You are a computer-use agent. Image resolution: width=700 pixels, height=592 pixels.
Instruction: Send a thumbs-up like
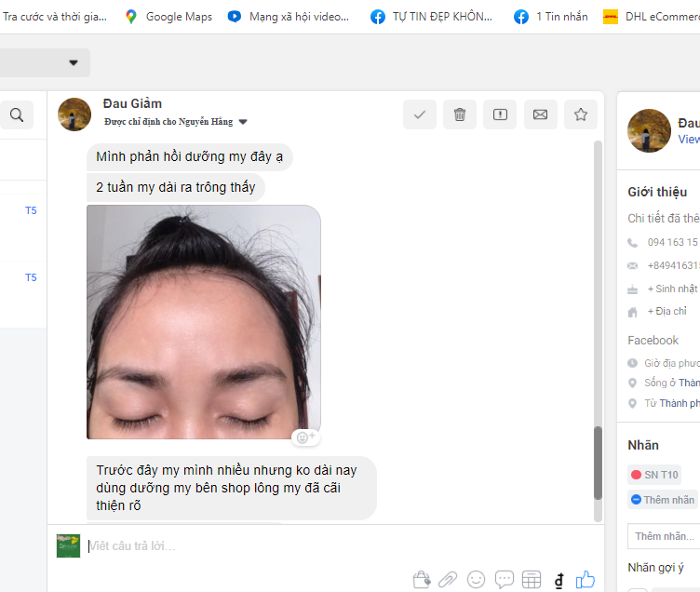tap(586, 579)
